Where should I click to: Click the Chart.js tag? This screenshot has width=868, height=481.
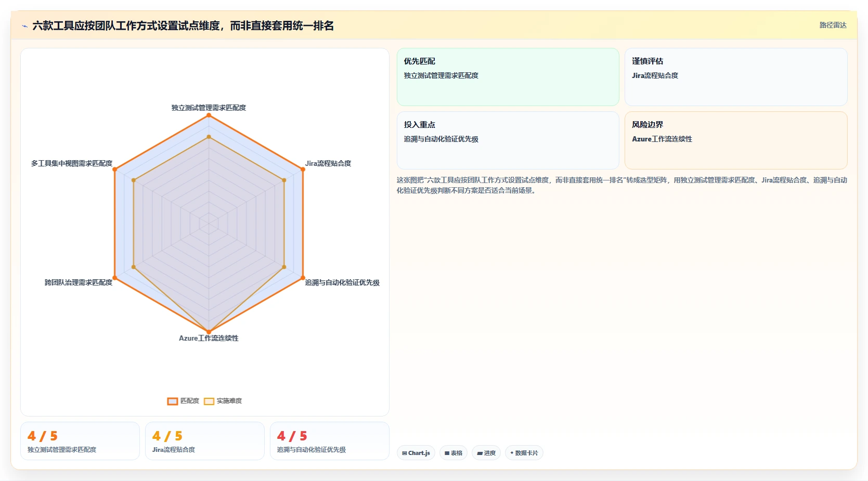416,453
